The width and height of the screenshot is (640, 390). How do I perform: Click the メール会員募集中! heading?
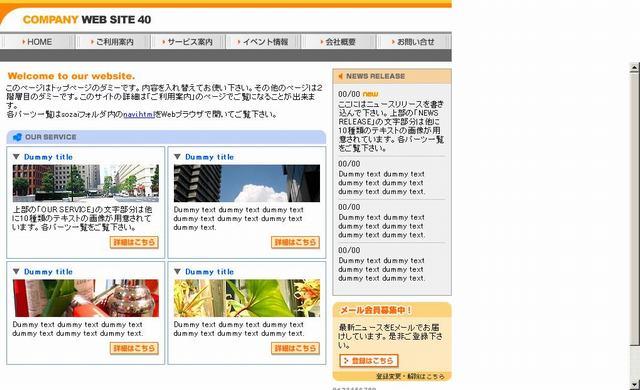tap(376, 310)
